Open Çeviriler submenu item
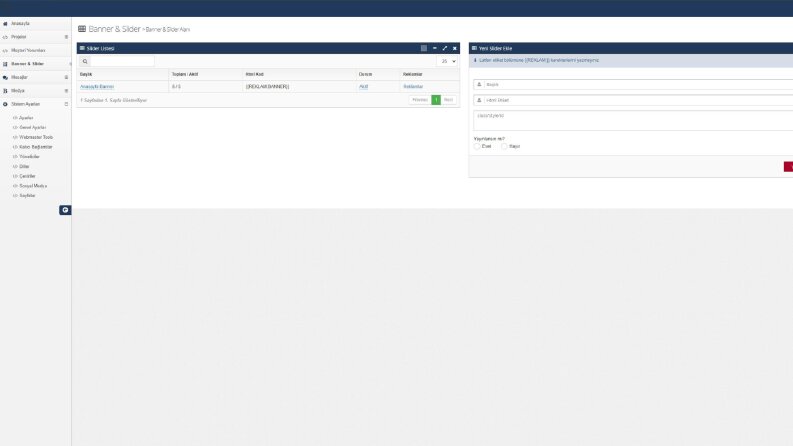The height and width of the screenshot is (446, 793). click(x=27, y=176)
